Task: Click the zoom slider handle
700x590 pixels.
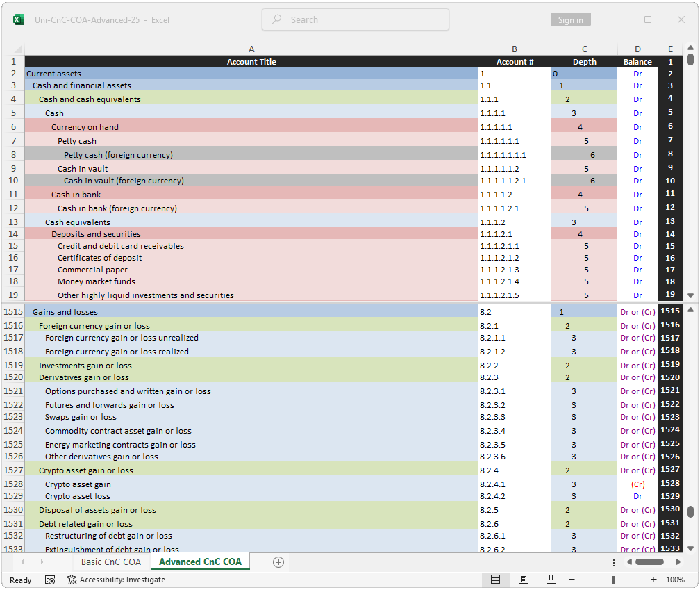Action: pyautogui.click(x=613, y=580)
